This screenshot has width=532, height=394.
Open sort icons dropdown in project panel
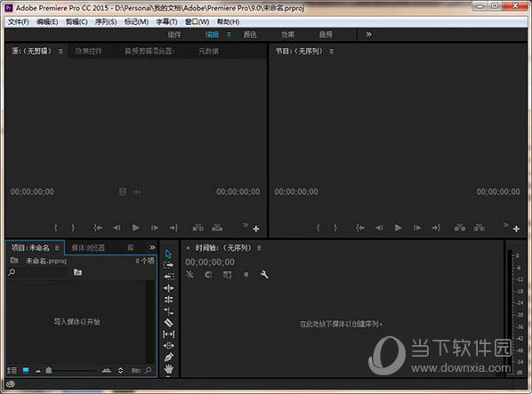click(120, 370)
